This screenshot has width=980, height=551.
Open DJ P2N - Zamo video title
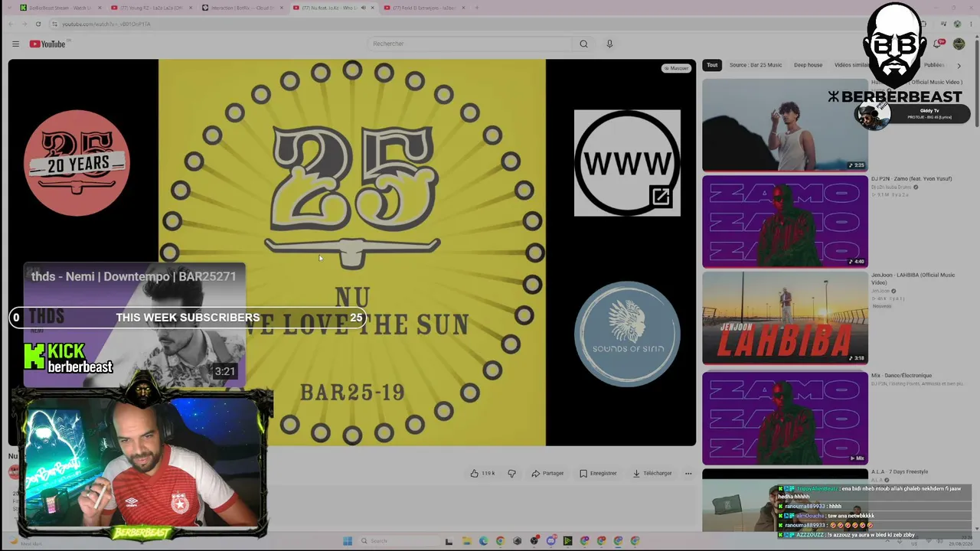point(911,179)
